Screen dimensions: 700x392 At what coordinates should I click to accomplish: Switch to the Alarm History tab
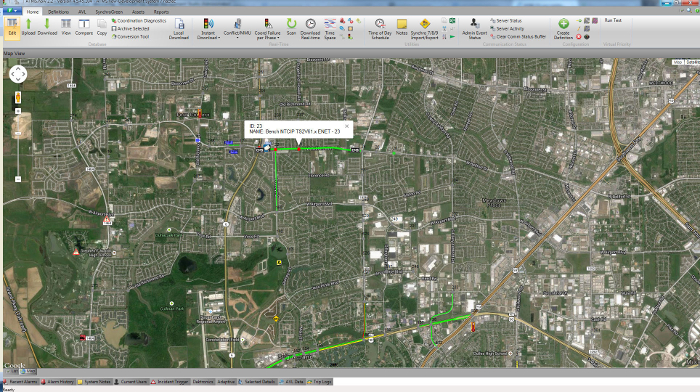coord(57,382)
